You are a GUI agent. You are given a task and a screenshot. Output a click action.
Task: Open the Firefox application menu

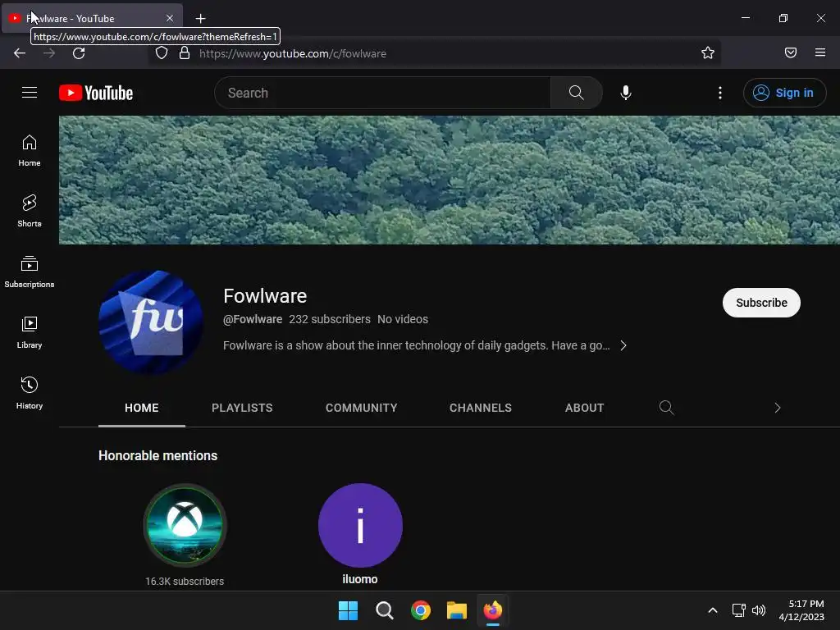[820, 52]
